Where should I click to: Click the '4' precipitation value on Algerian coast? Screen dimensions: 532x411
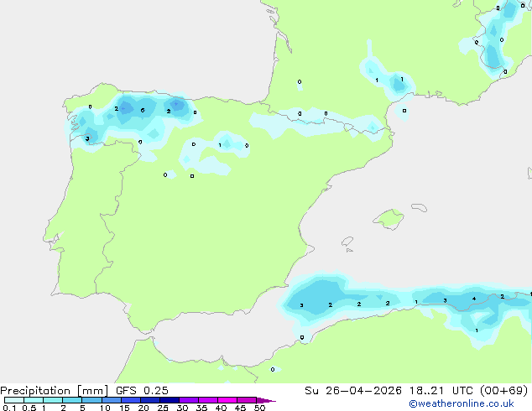point(474,299)
